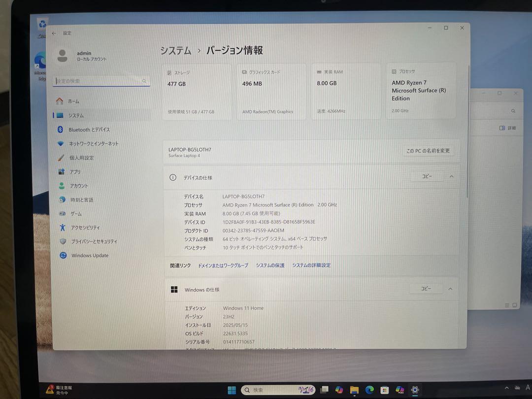Open Microsoft 365 app from the taskbar

(399, 390)
